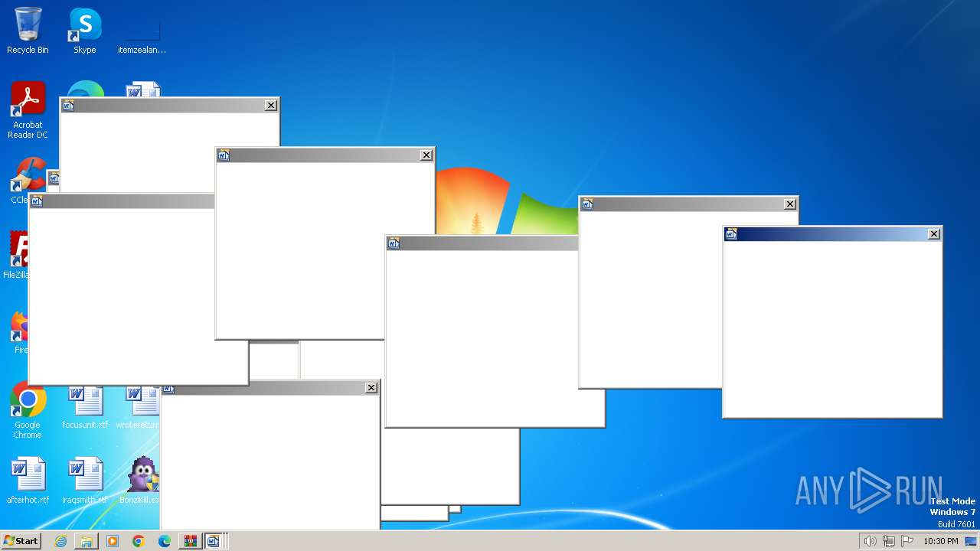Open the Google Chrome desktop shortcut
980x551 pixels.
tap(28, 410)
